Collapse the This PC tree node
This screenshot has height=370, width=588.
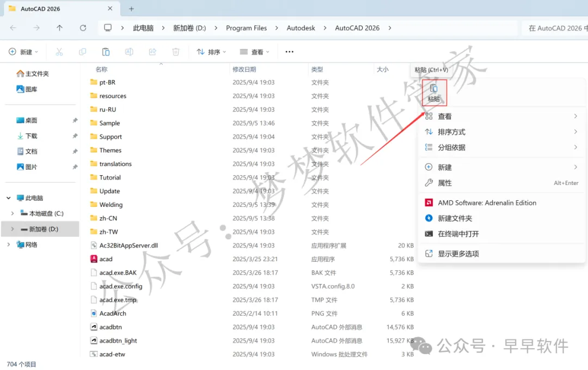(9, 198)
